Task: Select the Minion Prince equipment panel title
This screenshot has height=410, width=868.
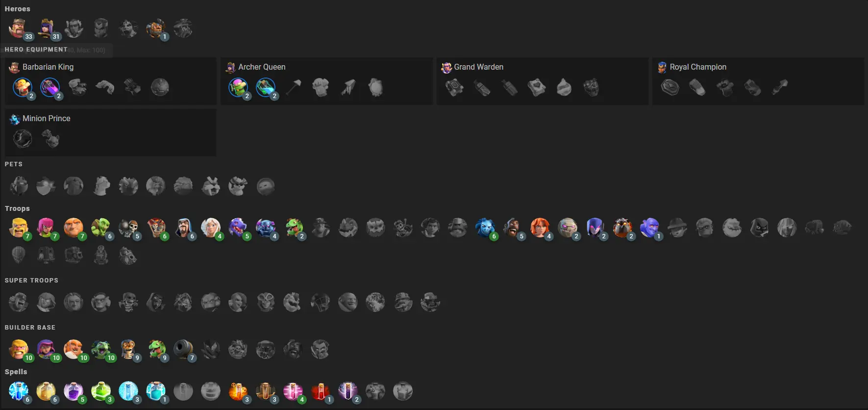Action: point(46,118)
